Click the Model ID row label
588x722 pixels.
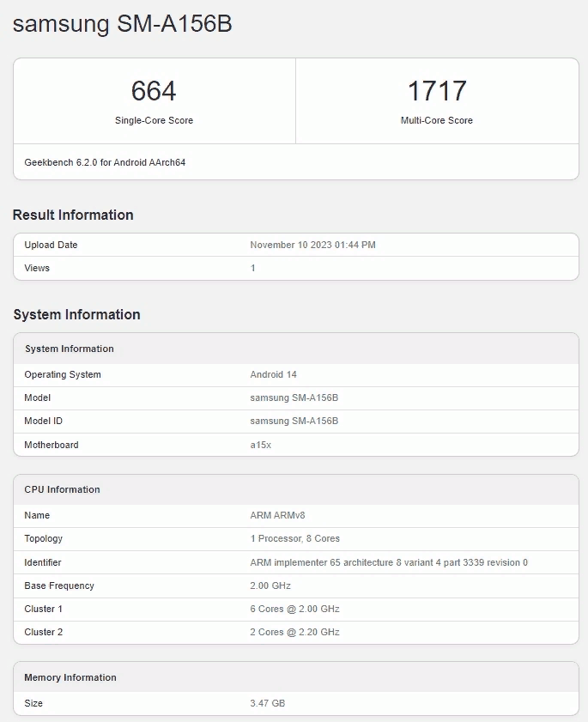(x=43, y=421)
